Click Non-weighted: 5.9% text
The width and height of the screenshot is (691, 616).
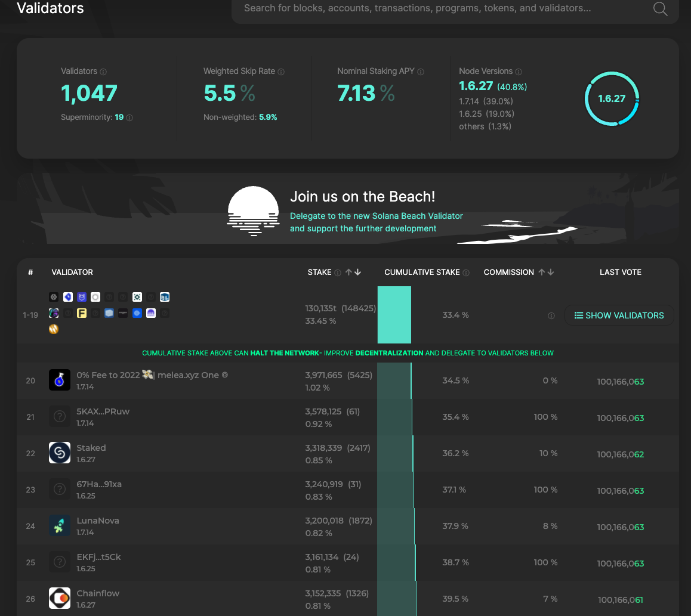pyautogui.click(x=240, y=117)
